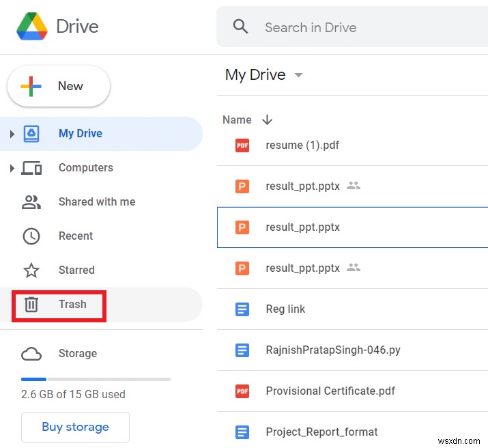The height and width of the screenshot is (448, 488).
Task: Click the Shared with me people icon
Action: click(31, 202)
